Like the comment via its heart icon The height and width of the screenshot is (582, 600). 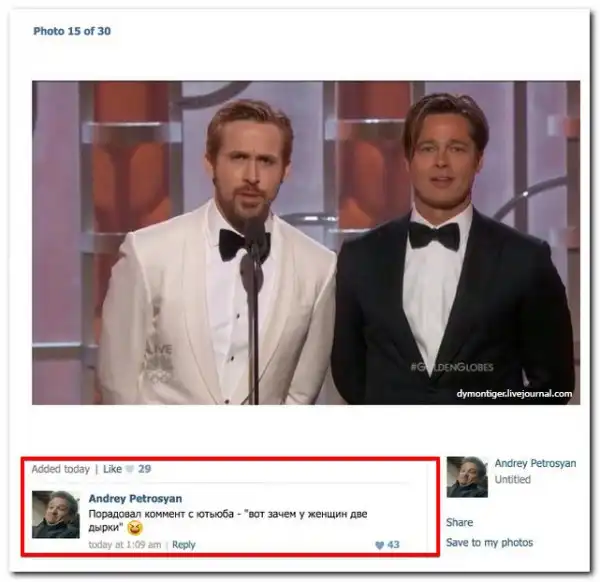(x=379, y=545)
